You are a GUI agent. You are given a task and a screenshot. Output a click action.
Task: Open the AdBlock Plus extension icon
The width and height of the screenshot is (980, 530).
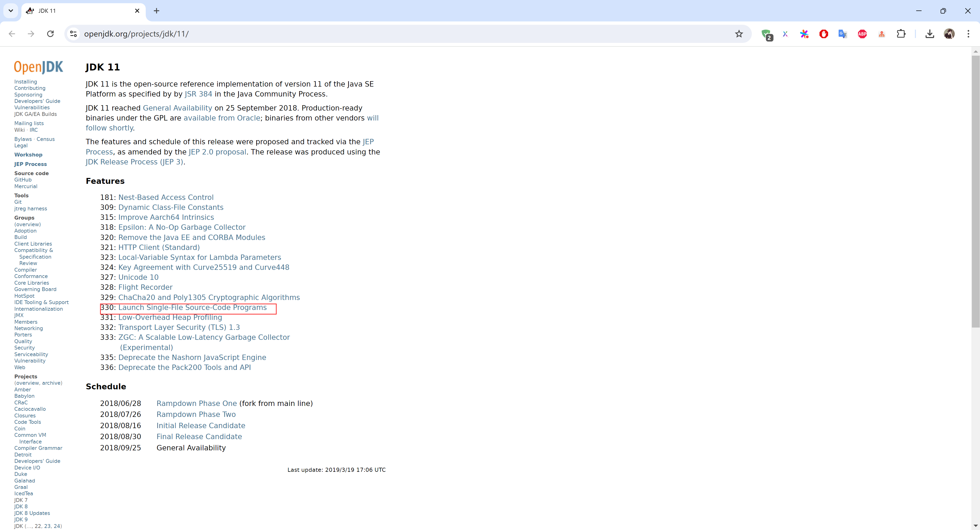click(x=862, y=34)
